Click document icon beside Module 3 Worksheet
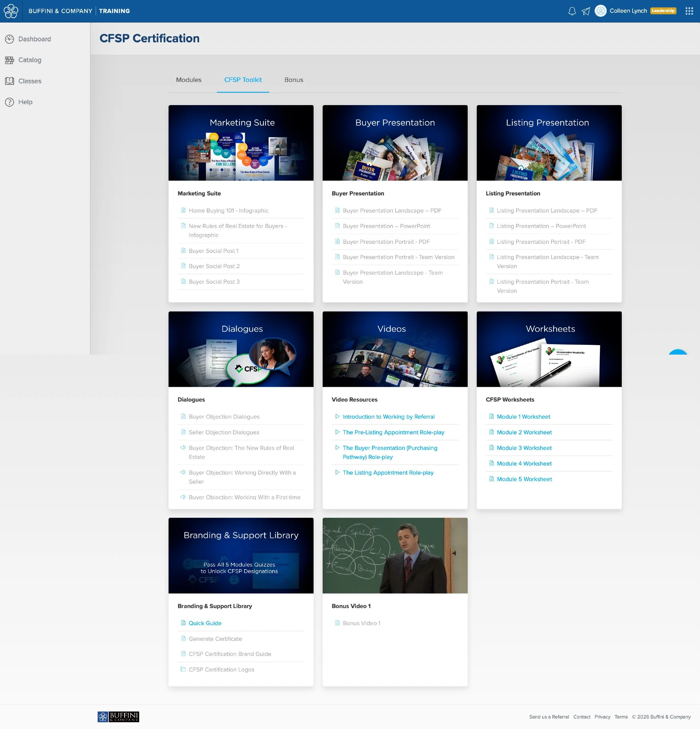700x729 pixels. point(491,448)
